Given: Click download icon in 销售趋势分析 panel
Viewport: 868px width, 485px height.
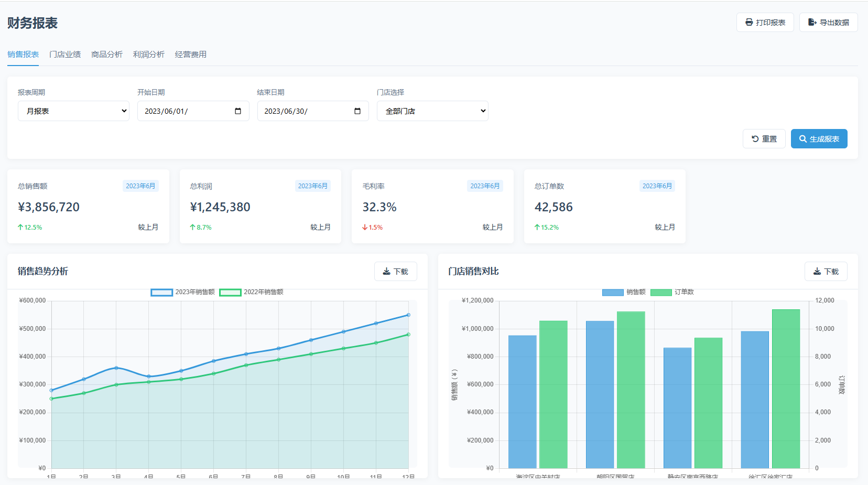Looking at the screenshot, I should coord(386,272).
